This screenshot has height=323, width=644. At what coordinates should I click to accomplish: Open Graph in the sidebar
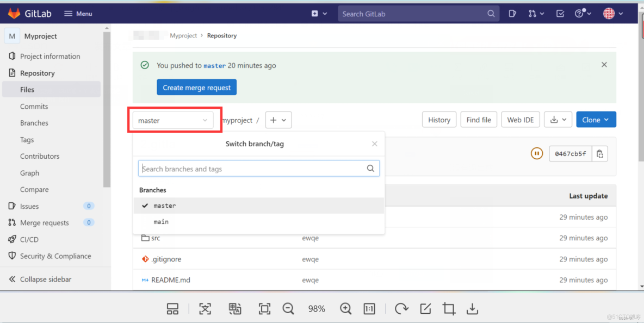(29, 173)
